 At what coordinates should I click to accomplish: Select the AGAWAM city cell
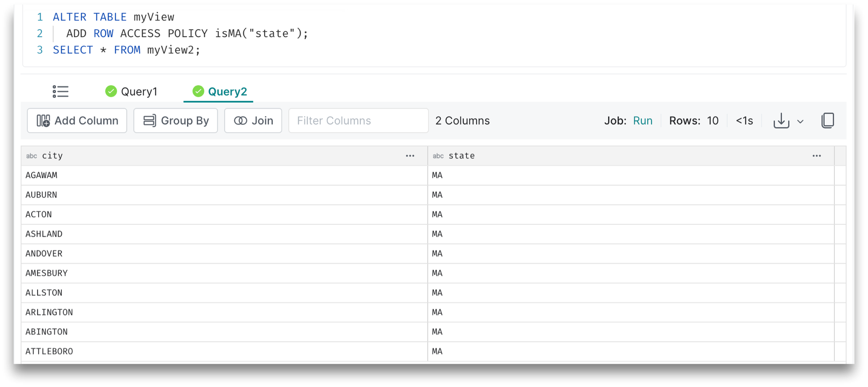(x=42, y=175)
